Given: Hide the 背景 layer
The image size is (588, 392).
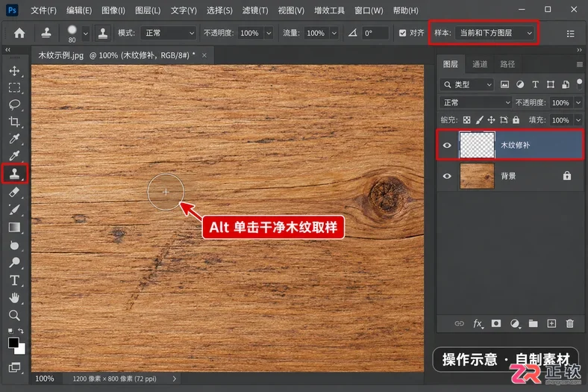Looking at the screenshot, I should coord(447,176).
